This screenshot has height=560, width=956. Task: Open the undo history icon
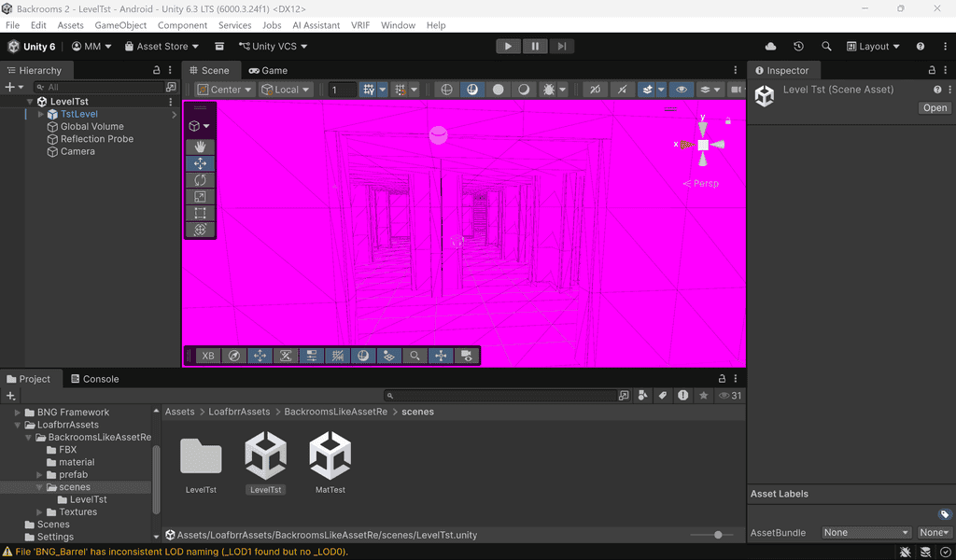tap(798, 47)
